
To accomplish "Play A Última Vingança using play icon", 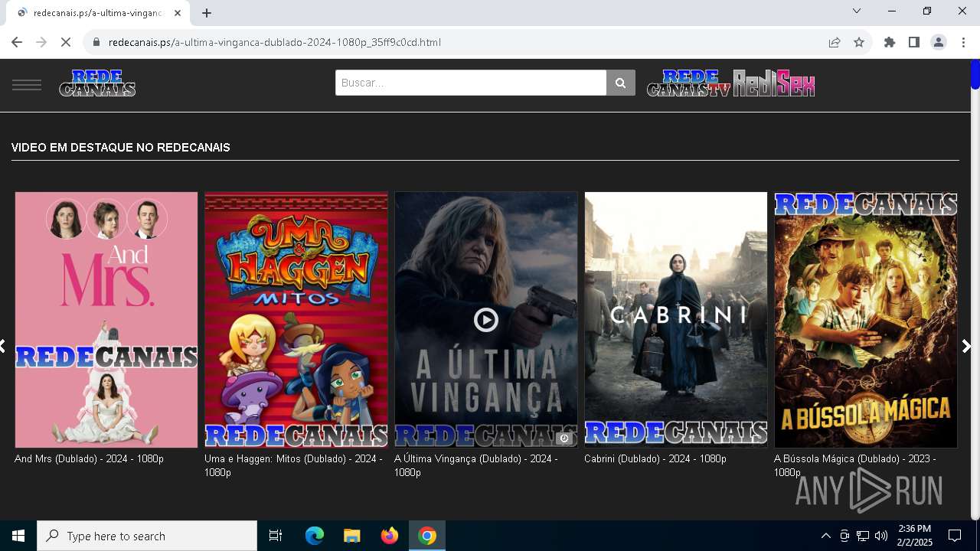I will [x=486, y=320].
